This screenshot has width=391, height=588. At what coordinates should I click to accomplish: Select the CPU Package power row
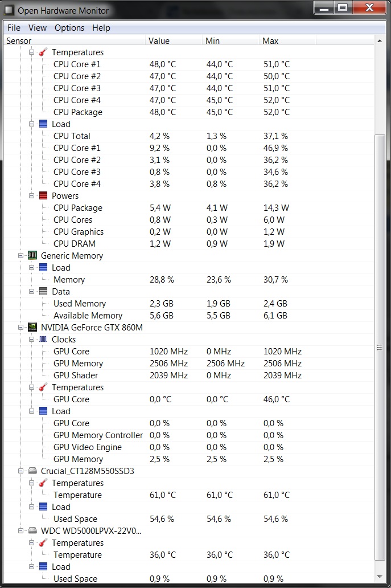tap(189, 208)
